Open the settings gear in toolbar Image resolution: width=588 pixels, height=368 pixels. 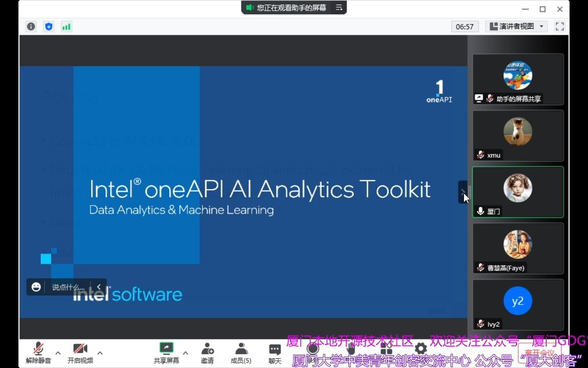[x=421, y=349]
